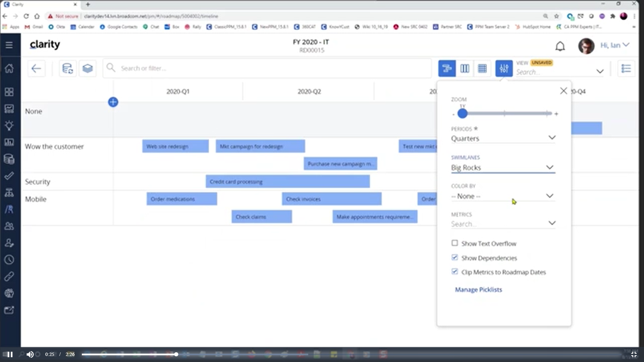644x362 pixels.
Task: Open the Hi, Ian user menu
Action: coord(614,45)
